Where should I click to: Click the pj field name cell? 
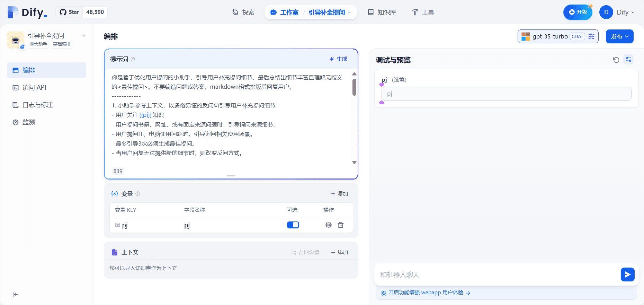coord(187,225)
